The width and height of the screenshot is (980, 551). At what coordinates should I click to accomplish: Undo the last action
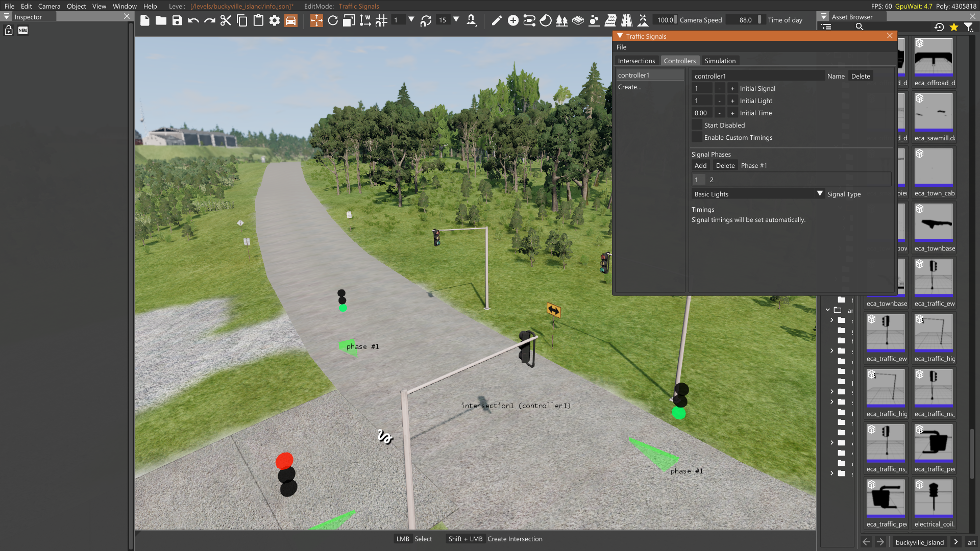pos(193,20)
